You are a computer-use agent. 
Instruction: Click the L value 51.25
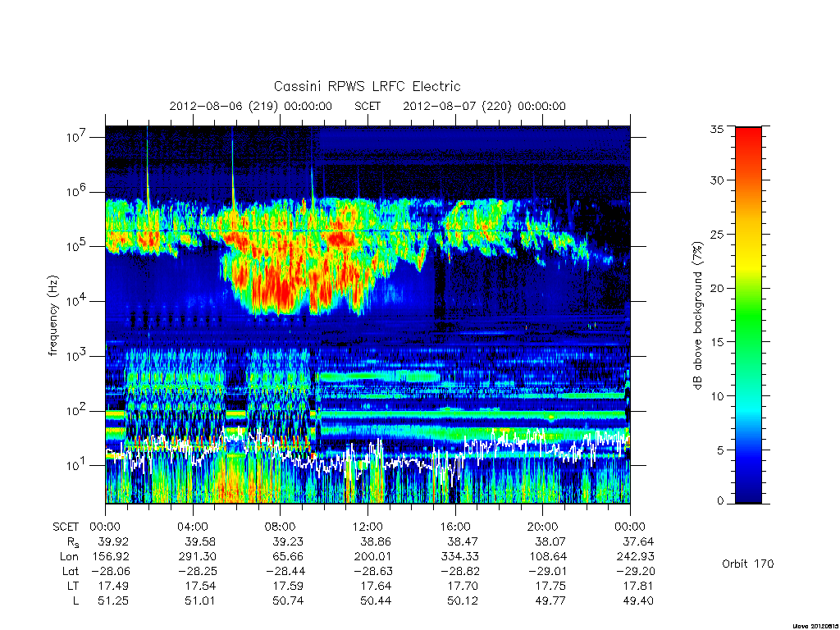113,600
